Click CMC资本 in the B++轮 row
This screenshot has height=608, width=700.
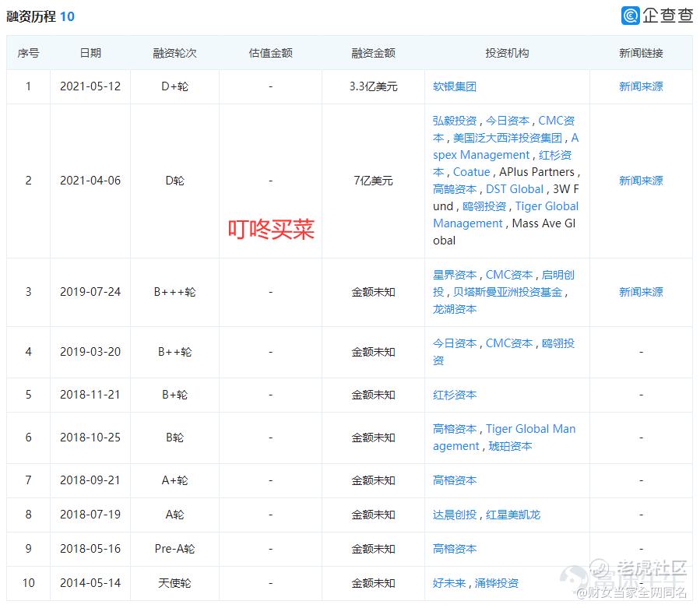click(509, 344)
